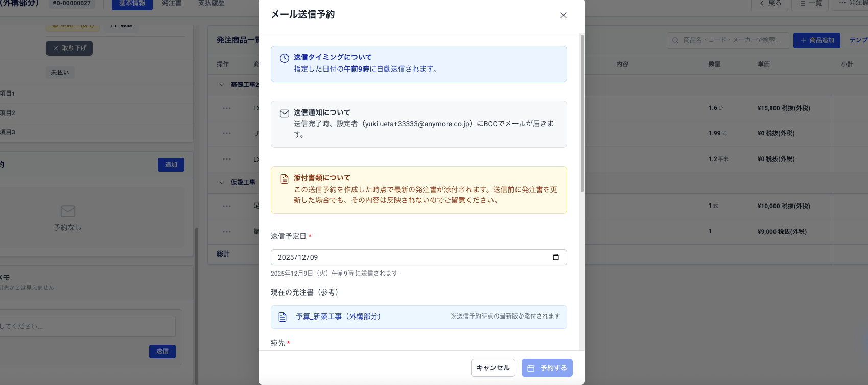Click the 総計 row label
The width and height of the screenshot is (868, 385).
point(223,254)
